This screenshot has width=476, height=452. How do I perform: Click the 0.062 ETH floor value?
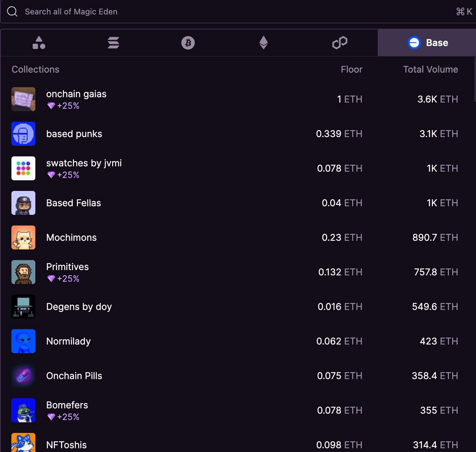click(x=339, y=341)
